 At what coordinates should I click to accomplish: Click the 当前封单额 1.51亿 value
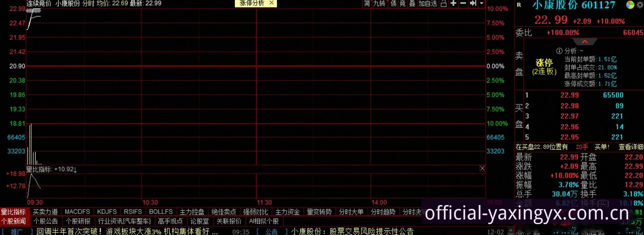click(608, 59)
